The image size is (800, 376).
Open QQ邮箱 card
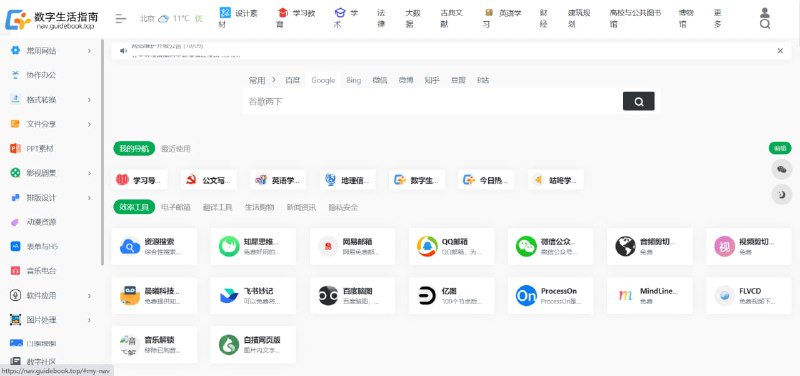click(x=452, y=246)
